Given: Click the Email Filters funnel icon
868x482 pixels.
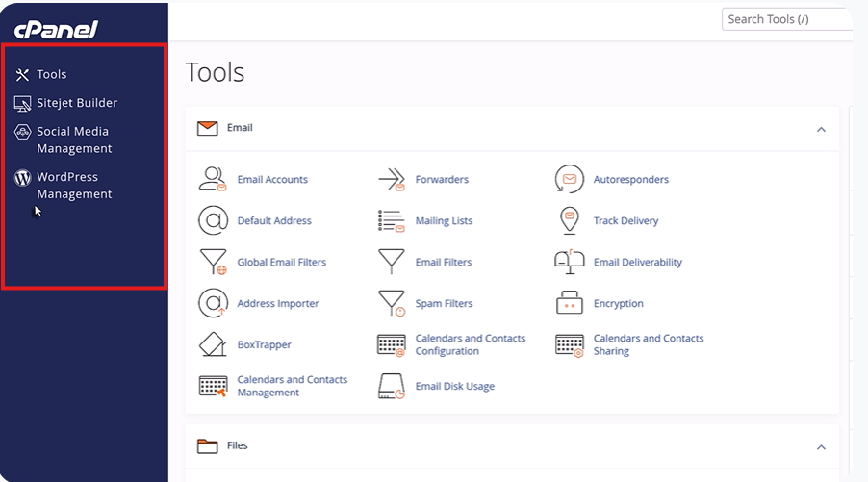Looking at the screenshot, I should 392,261.
